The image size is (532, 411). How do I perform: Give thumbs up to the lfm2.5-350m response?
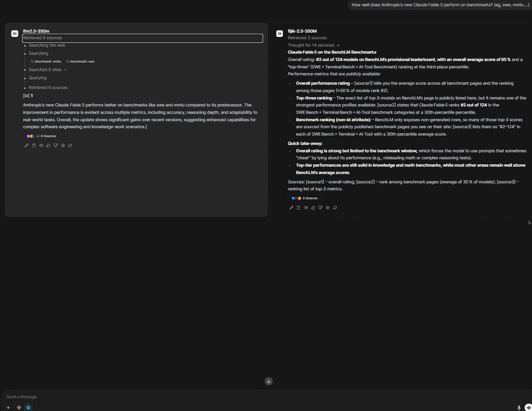[x=48, y=145]
